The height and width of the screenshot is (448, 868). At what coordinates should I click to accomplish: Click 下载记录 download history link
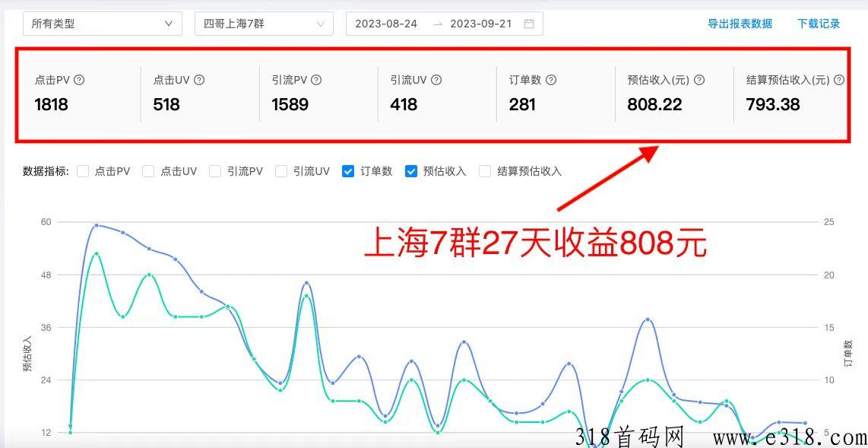(819, 24)
